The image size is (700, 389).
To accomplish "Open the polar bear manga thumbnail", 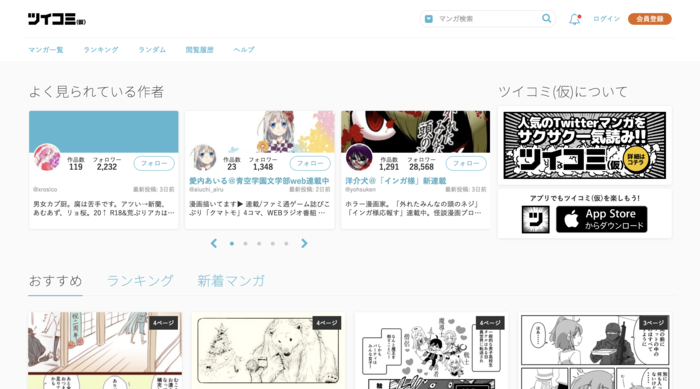I will (x=268, y=351).
